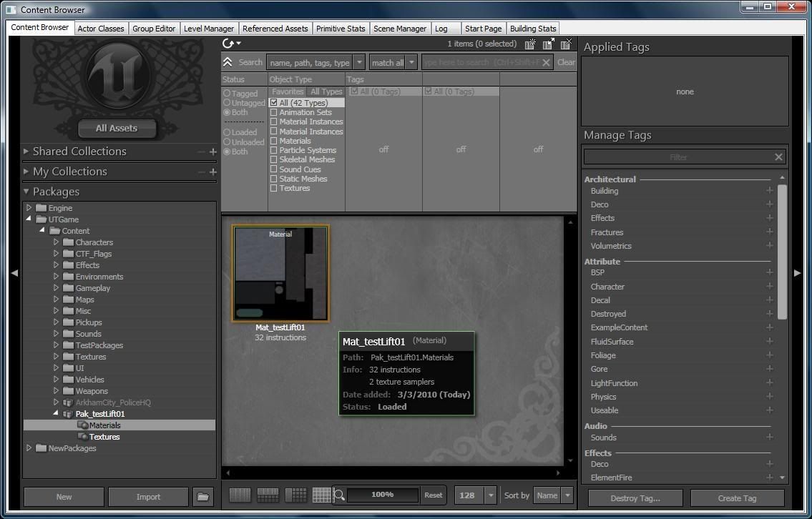Switch to the thumbnails-only grid view icon
This screenshot has height=519, width=812.
[322, 495]
